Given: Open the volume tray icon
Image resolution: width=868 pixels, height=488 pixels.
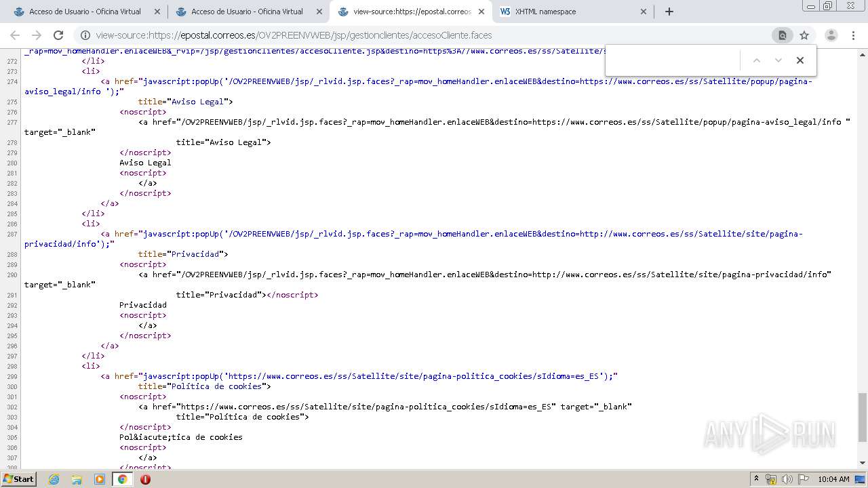Looking at the screenshot, I should 787,479.
